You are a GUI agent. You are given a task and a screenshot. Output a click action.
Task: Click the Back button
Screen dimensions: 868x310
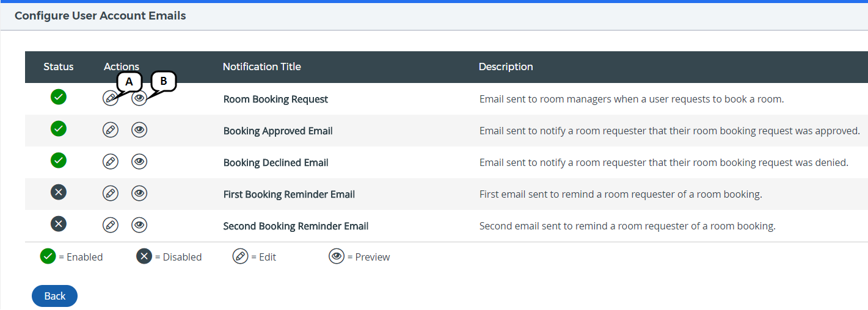[x=54, y=296]
